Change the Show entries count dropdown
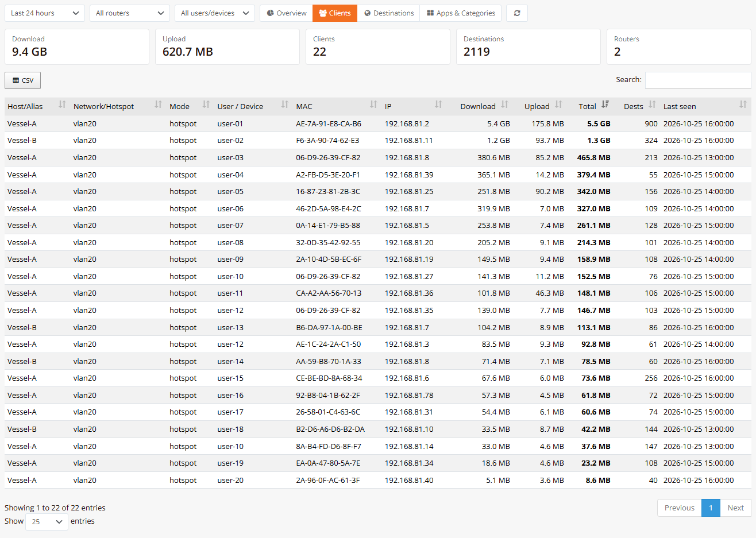This screenshot has width=756, height=538. [x=47, y=521]
